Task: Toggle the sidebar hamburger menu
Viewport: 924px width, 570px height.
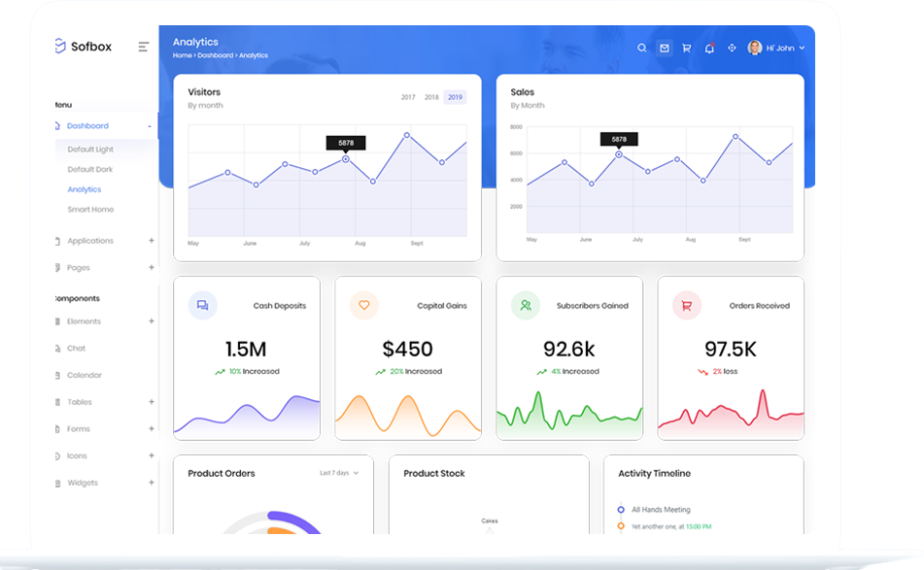Action: (144, 47)
